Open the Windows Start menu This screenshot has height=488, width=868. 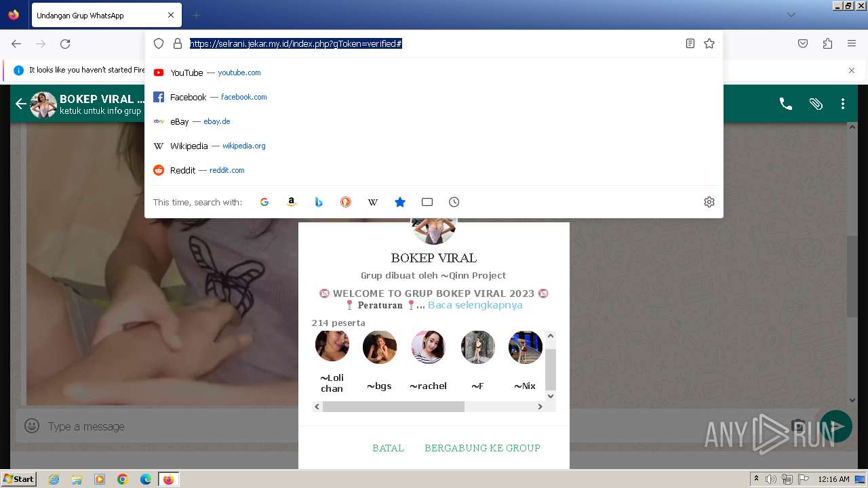coord(19,479)
